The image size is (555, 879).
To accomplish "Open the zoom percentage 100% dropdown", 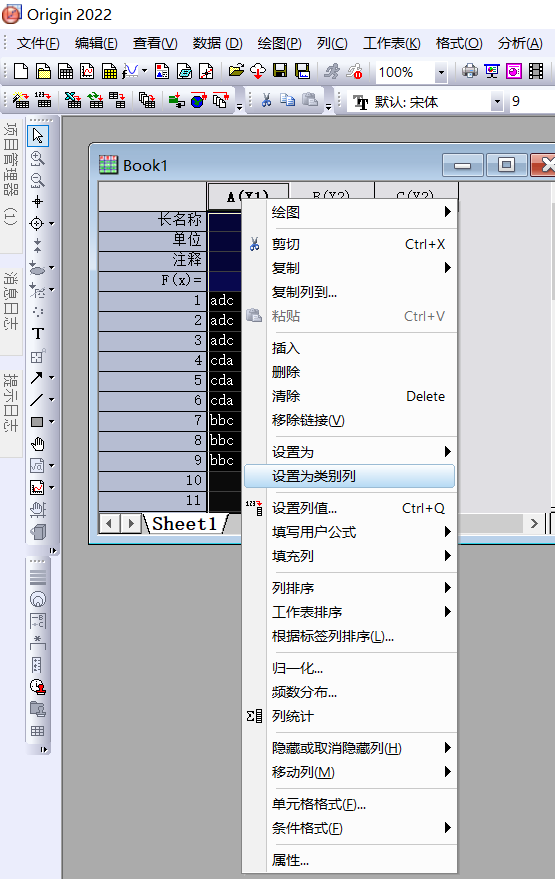I will point(441,72).
